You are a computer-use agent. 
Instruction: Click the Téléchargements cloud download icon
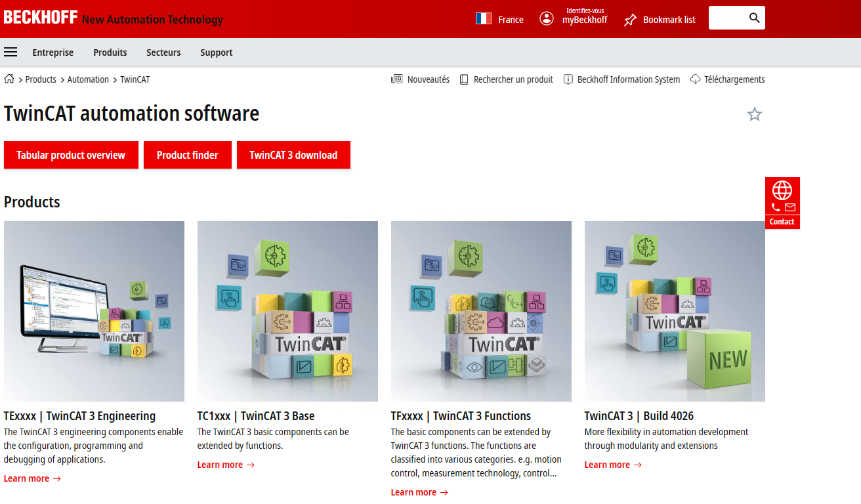pyautogui.click(x=695, y=79)
